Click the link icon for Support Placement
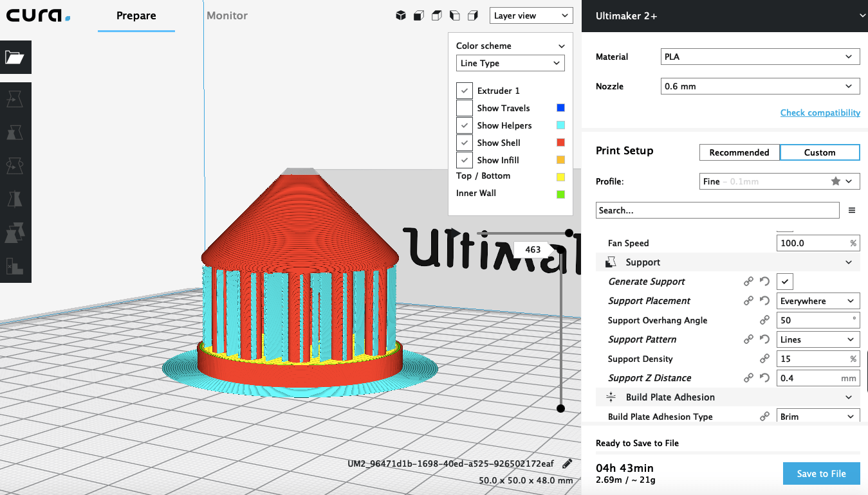 pyautogui.click(x=749, y=301)
